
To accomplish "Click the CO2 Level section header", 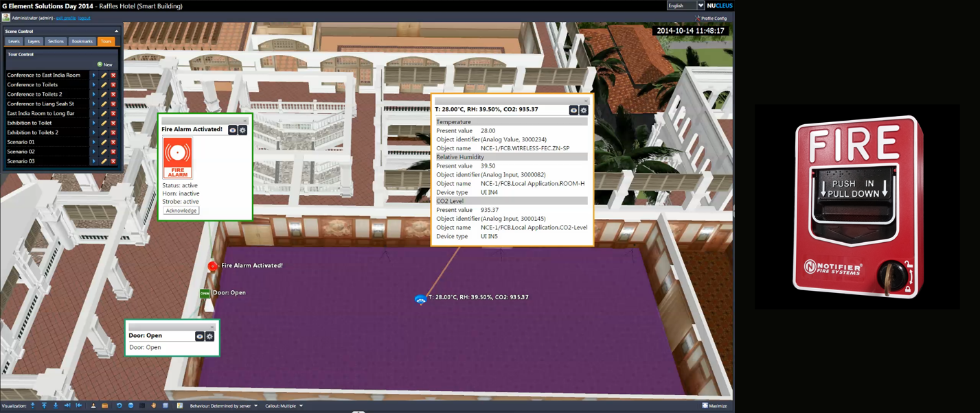I will (x=512, y=201).
